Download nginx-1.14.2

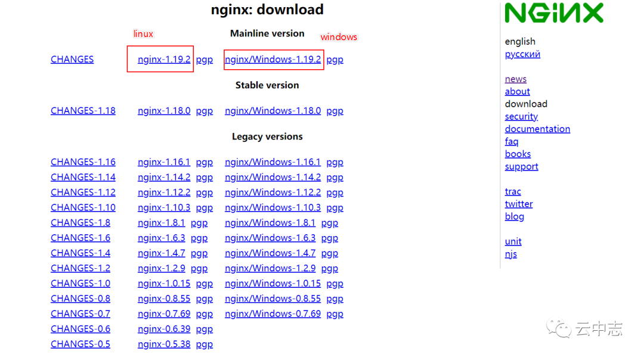164,177
